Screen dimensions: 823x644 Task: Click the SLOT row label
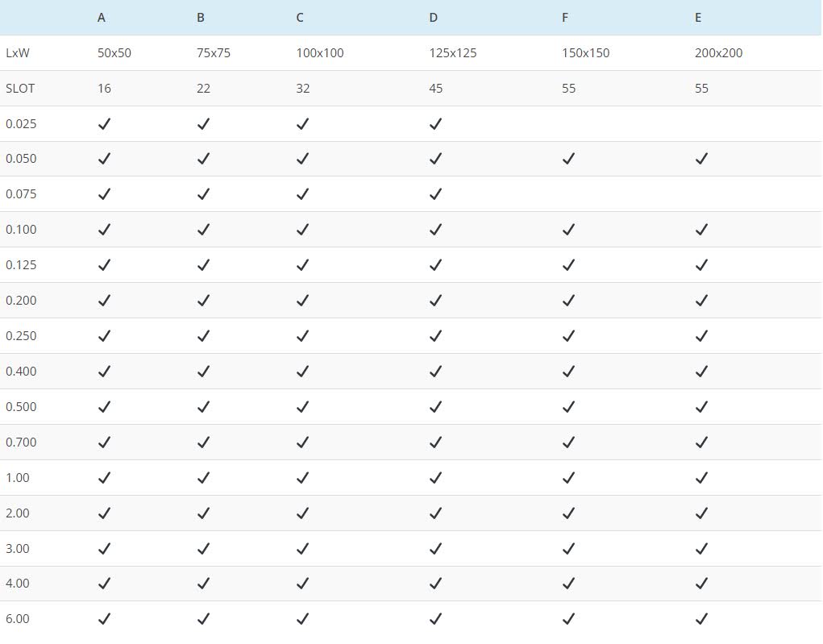[x=20, y=89]
